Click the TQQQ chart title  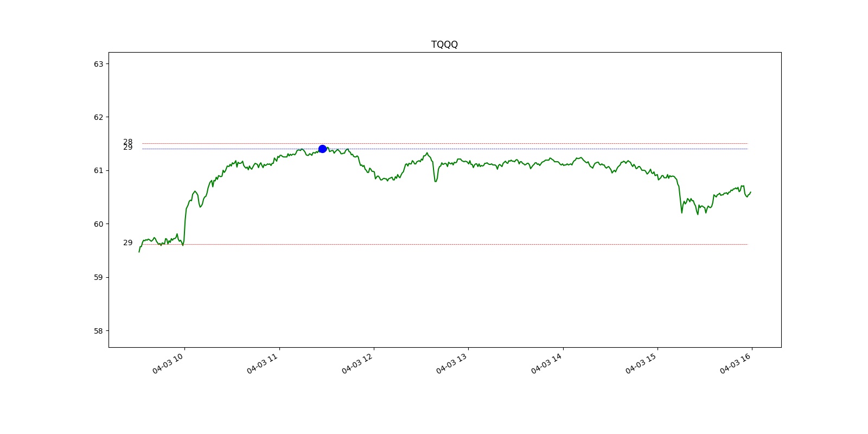(444, 44)
